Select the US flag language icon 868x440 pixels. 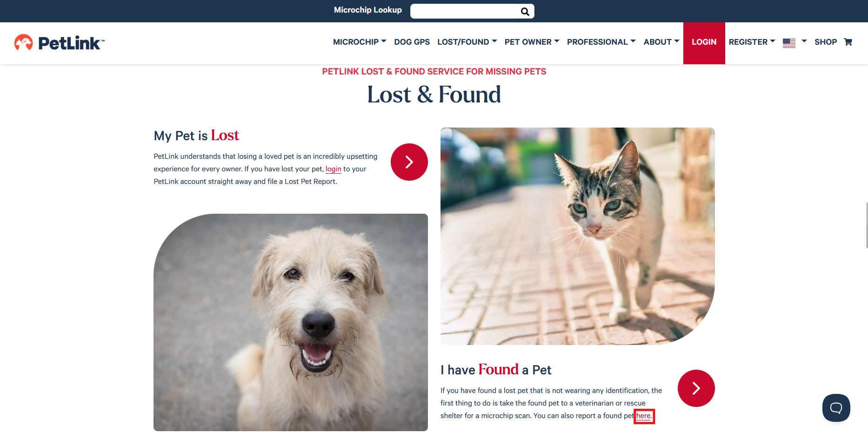coord(789,43)
